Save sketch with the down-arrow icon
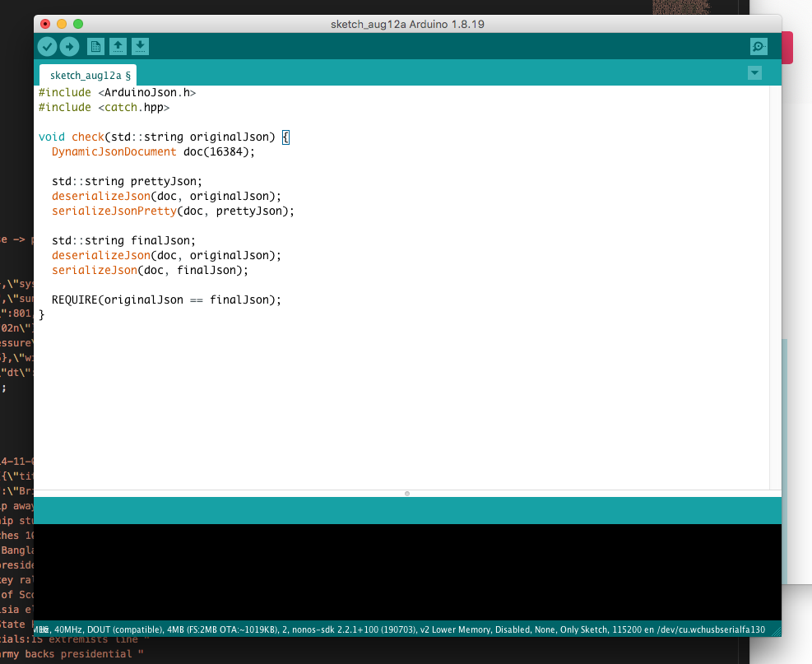The height and width of the screenshot is (664, 812). click(x=140, y=47)
